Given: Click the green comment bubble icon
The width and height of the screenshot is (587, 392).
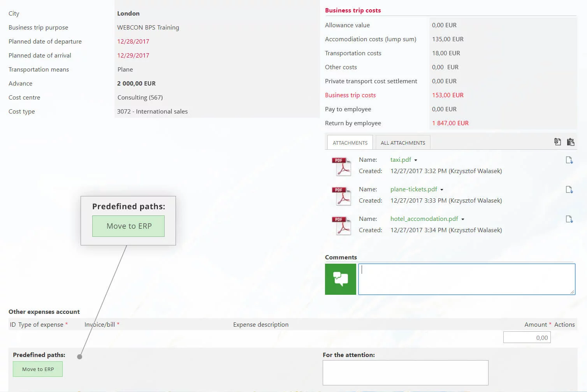Looking at the screenshot, I should click(x=341, y=279).
